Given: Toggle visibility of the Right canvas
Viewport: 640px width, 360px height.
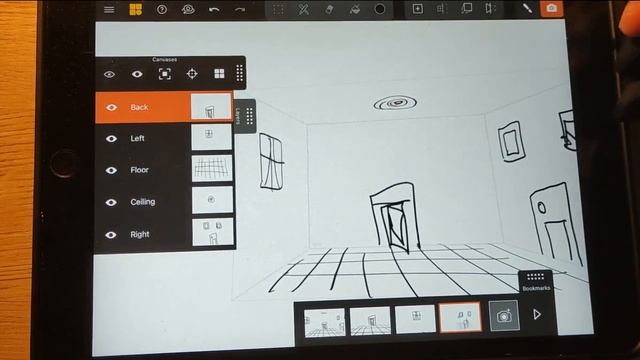Looking at the screenshot, I should 111,235.
